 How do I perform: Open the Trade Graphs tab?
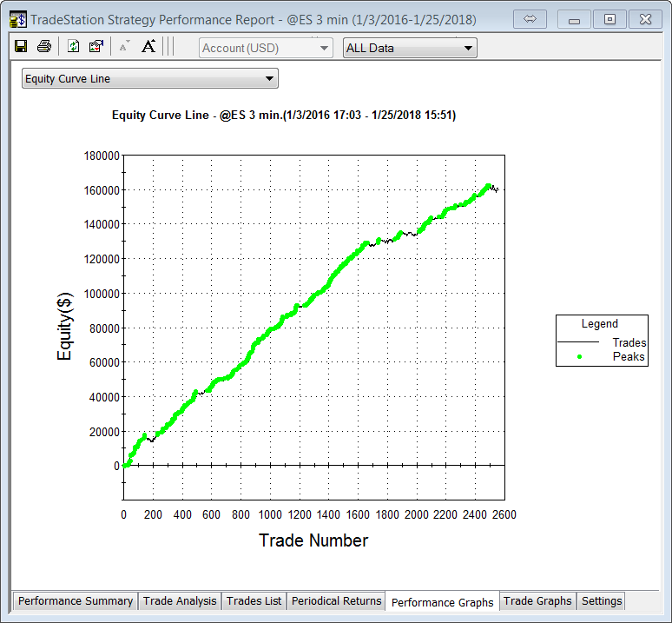[537, 601]
